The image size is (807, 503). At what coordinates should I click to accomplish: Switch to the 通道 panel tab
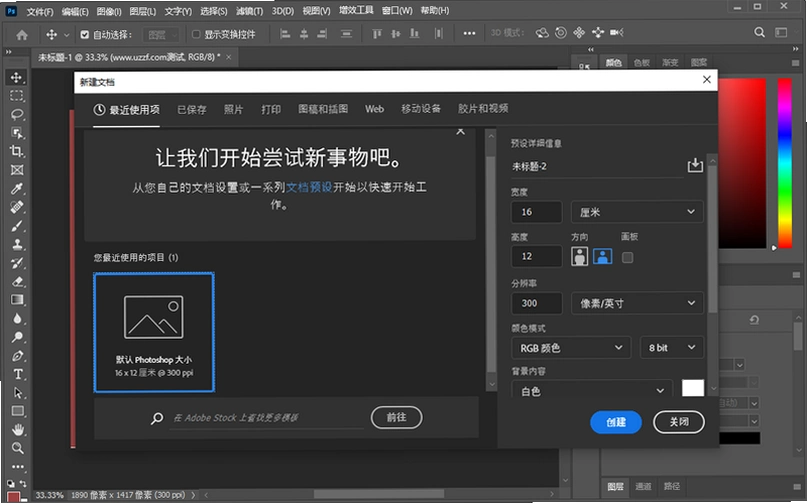643,486
